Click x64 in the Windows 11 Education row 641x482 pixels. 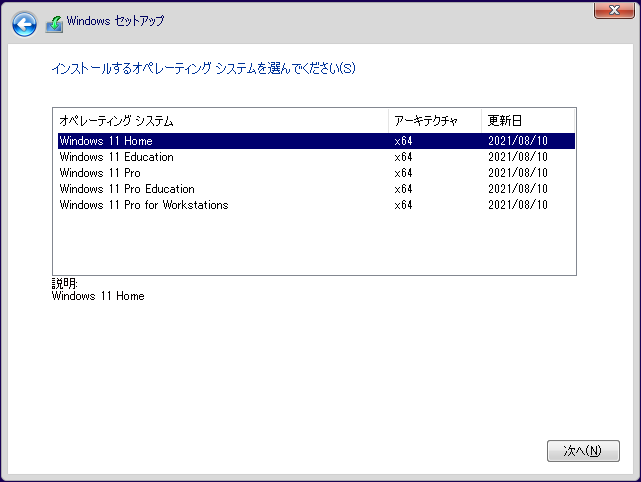[x=403, y=157]
